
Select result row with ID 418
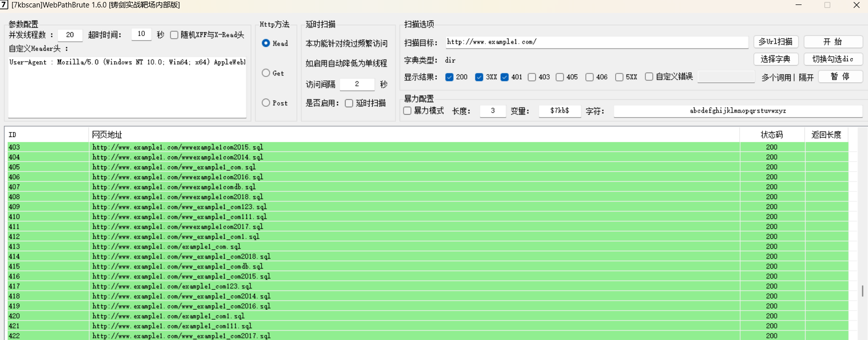tap(428, 296)
